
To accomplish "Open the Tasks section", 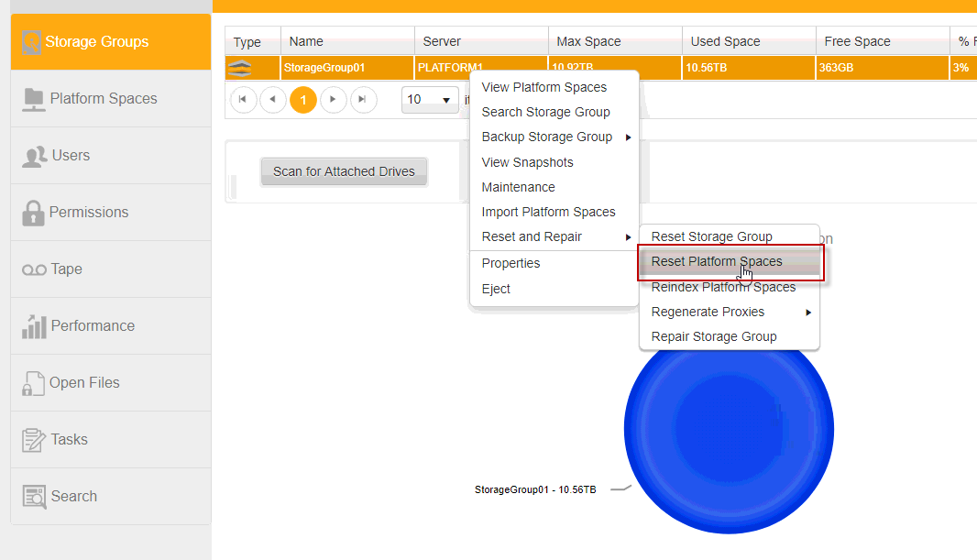I will pos(111,439).
